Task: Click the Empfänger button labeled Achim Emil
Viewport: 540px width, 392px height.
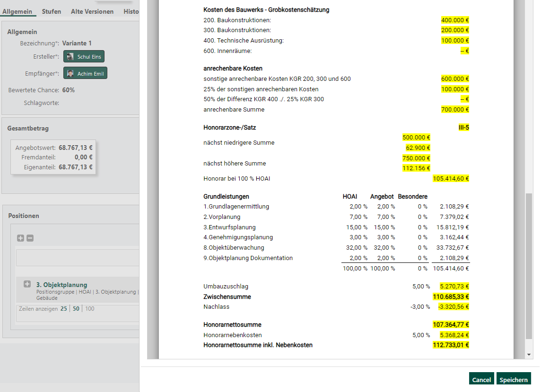Action: coord(85,73)
